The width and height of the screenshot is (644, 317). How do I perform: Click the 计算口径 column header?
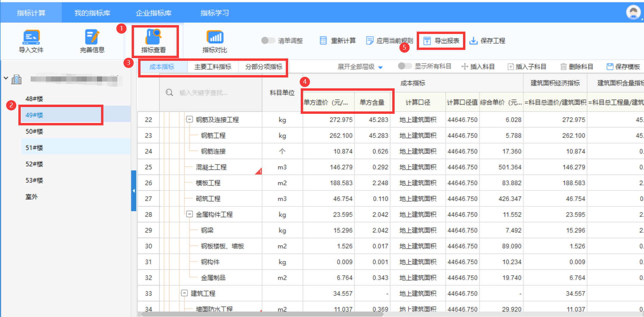(418, 102)
